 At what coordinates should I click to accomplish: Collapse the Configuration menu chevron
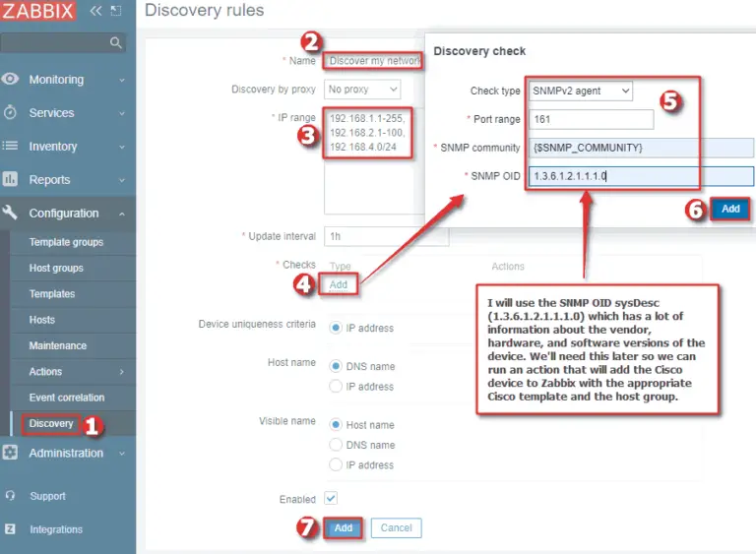(122, 214)
